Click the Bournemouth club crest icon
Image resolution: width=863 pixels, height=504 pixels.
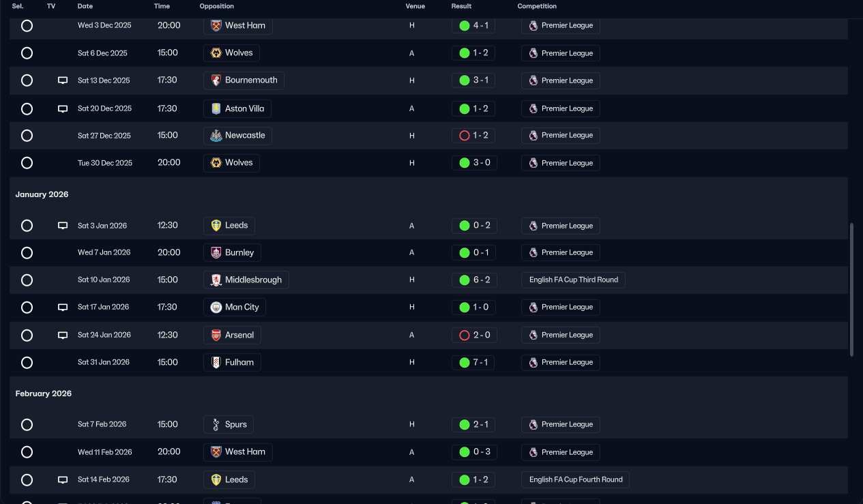click(216, 80)
